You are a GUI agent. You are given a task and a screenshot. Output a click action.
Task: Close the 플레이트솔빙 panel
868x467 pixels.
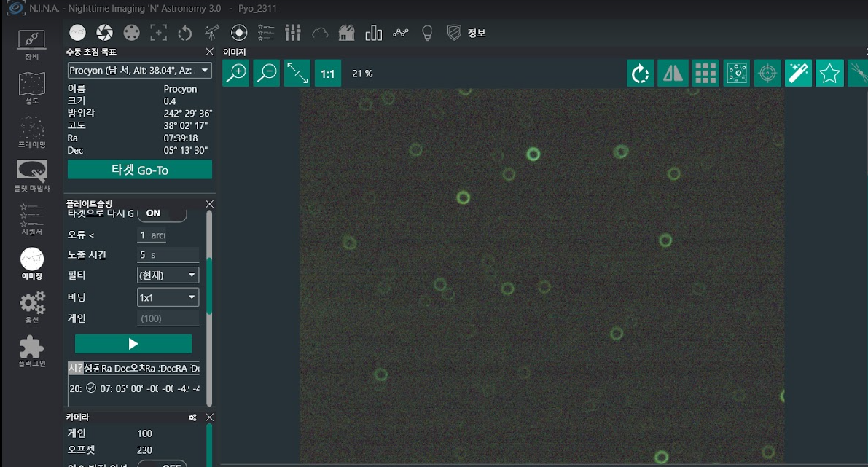pos(209,203)
